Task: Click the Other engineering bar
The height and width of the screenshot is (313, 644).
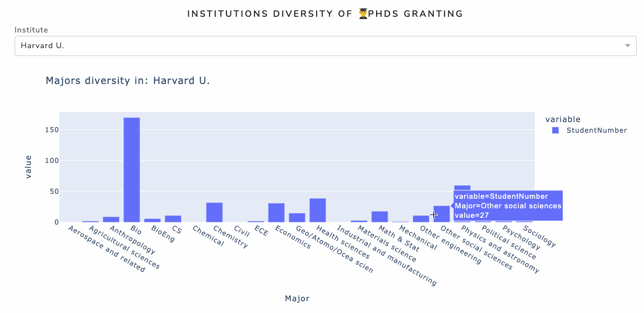Action: [x=421, y=219]
